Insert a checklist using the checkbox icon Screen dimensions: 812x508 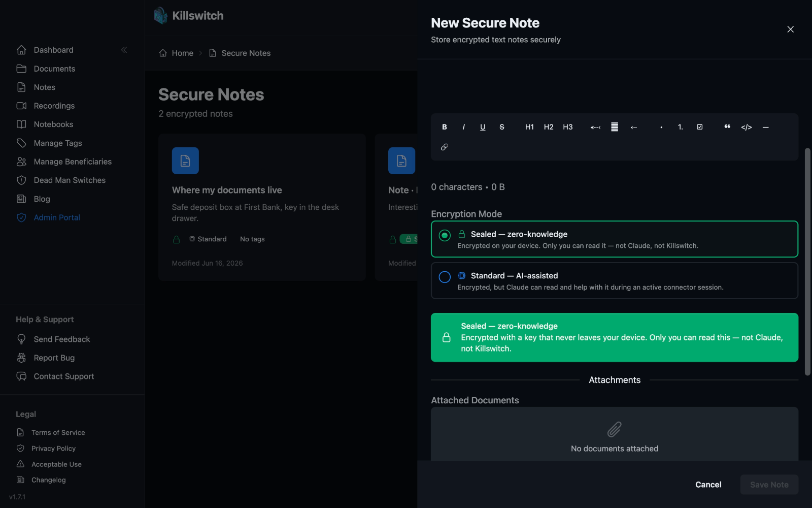[700, 127]
